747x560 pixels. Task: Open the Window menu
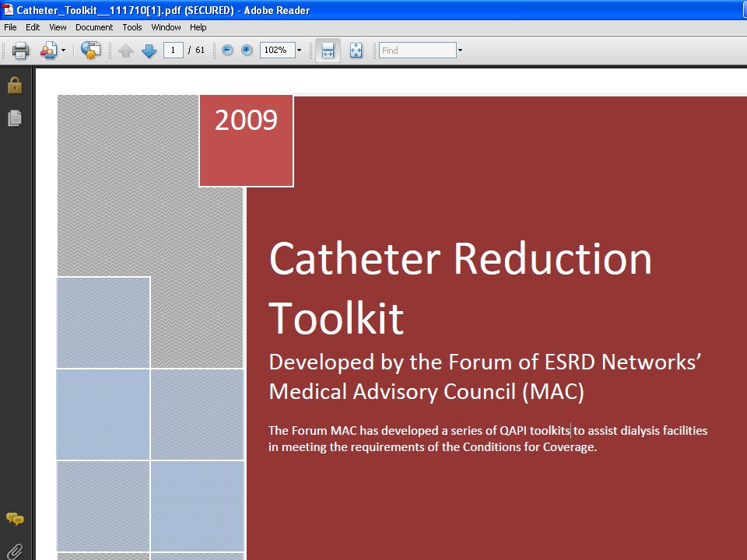[166, 27]
